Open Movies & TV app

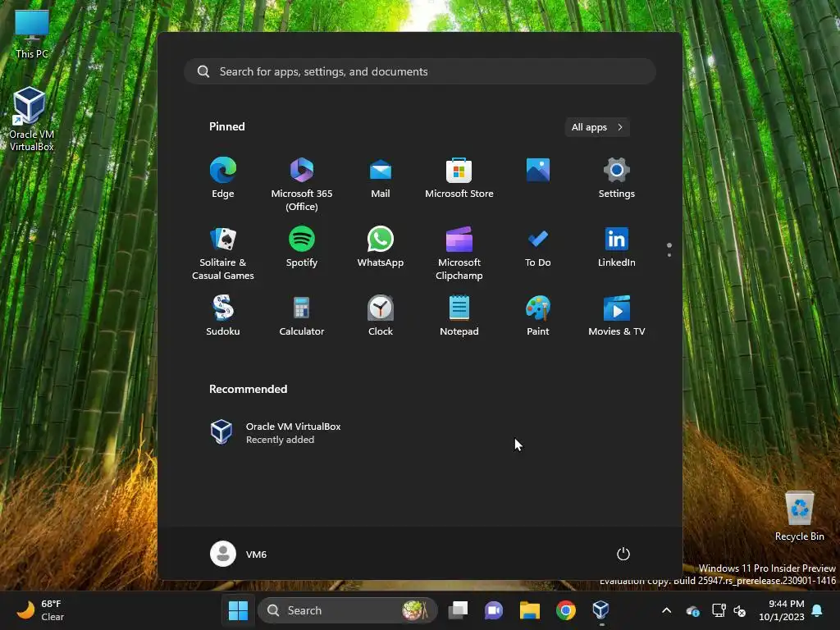(617, 316)
